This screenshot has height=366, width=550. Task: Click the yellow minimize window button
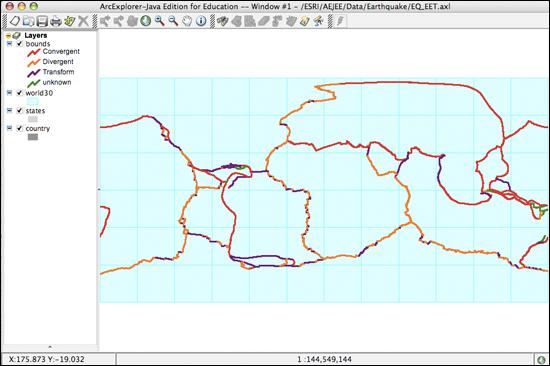coord(21,6)
